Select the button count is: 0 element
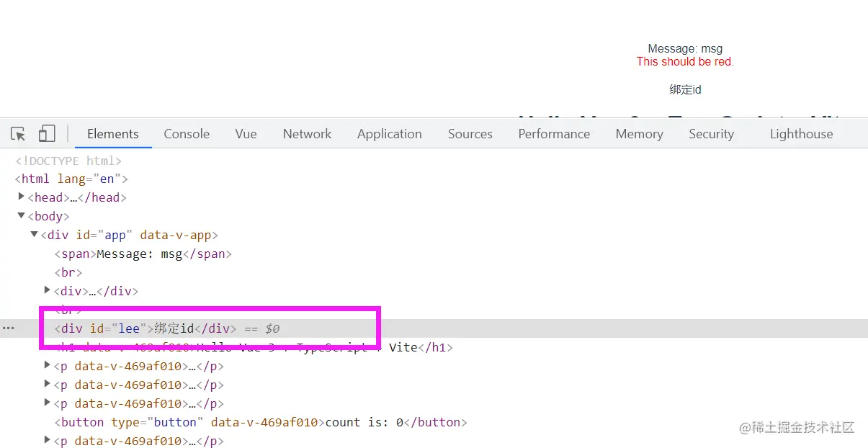Image resolution: width=868 pixels, height=448 pixels. click(x=261, y=422)
